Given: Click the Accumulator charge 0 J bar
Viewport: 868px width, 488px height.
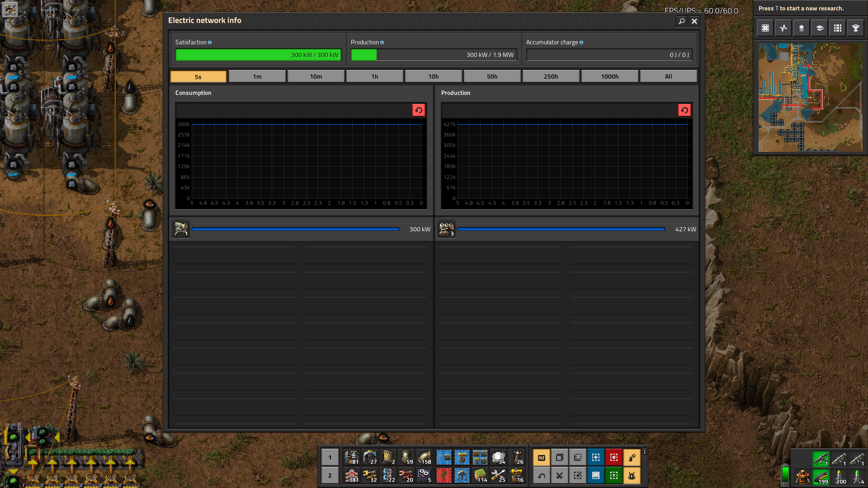Looking at the screenshot, I should click(609, 55).
